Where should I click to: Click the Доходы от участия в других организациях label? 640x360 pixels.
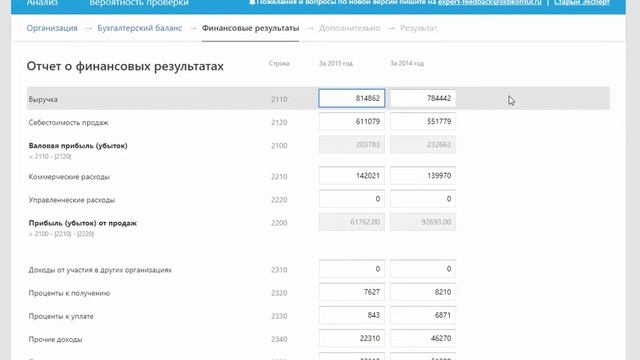(100, 270)
